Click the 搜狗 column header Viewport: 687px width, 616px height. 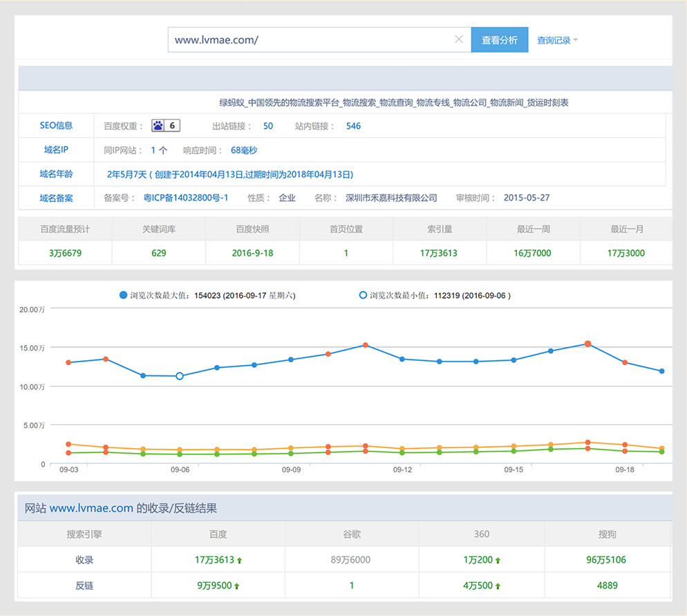pyautogui.click(x=608, y=534)
